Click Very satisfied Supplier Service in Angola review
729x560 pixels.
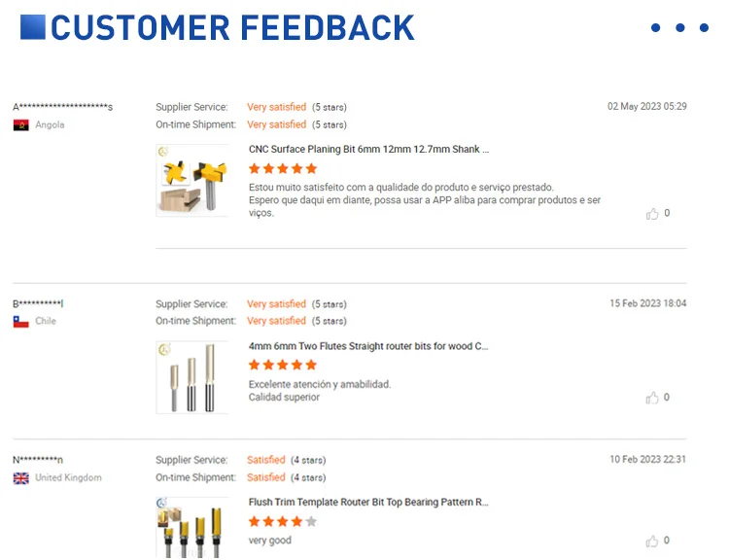pyautogui.click(x=276, y=107)
